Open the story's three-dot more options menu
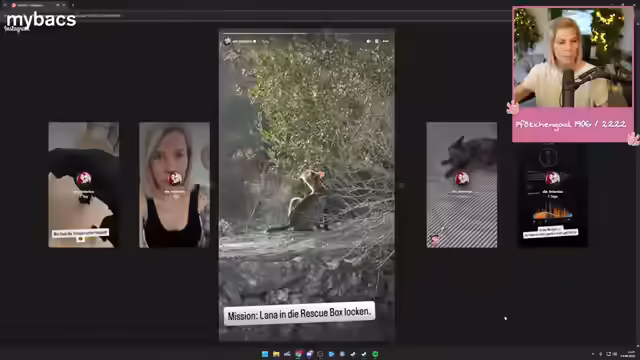 386,41
